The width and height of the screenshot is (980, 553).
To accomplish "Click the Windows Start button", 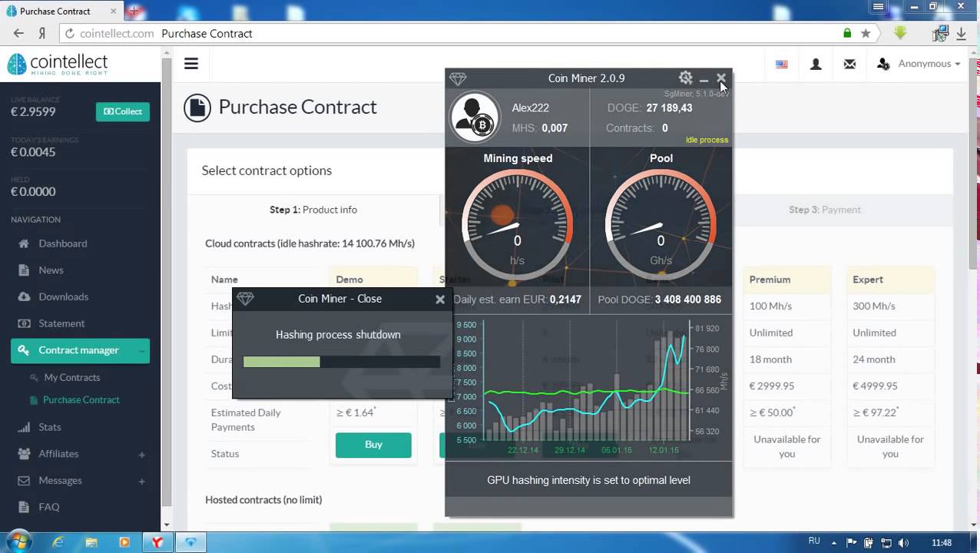I will [x=18, y=541].
